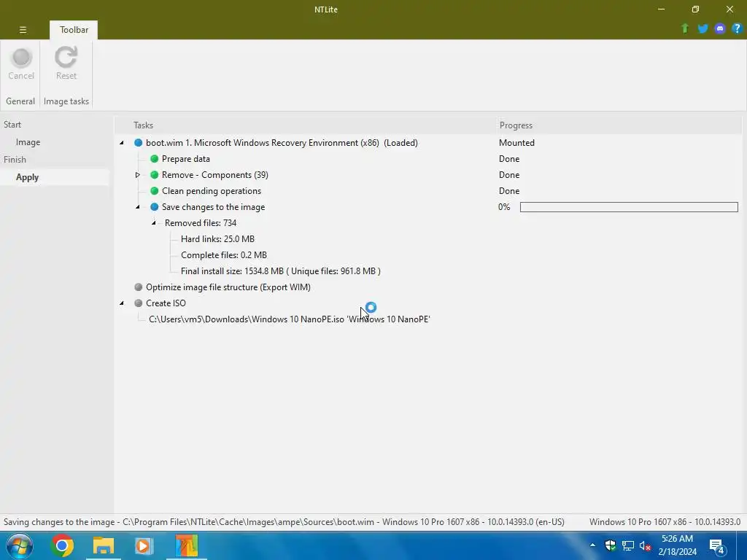Click the Progress column header
The image size is (747, 560).
tap(619, 125)
